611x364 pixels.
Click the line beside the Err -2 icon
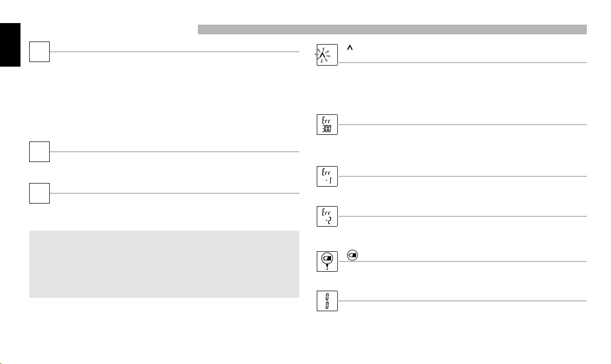pyautogui.click(x=462, y=216)
